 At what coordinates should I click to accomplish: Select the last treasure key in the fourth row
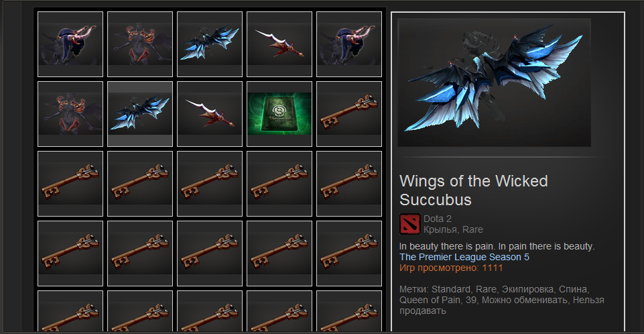[x=349, y=254]
